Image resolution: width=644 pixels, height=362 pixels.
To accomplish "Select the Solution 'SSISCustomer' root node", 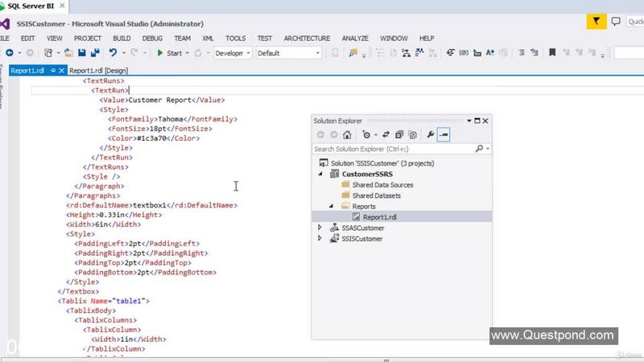I will tap(382, 163).
